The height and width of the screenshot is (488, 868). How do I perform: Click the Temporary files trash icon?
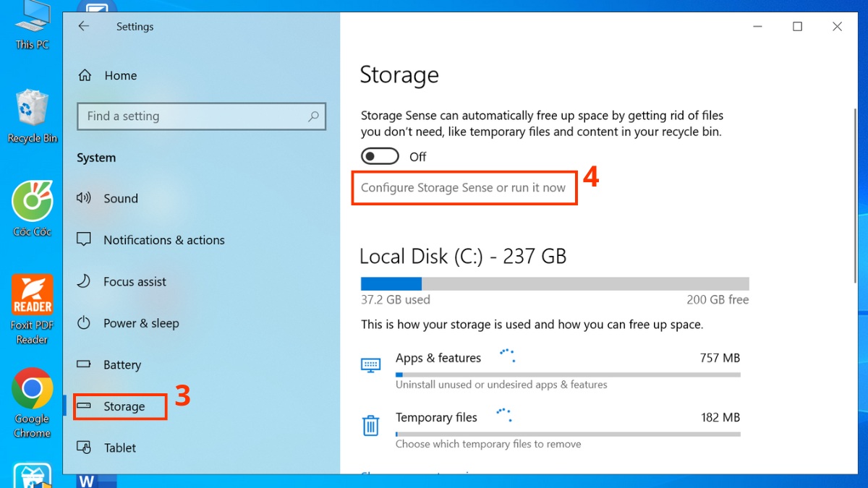(x=371, y=425)
